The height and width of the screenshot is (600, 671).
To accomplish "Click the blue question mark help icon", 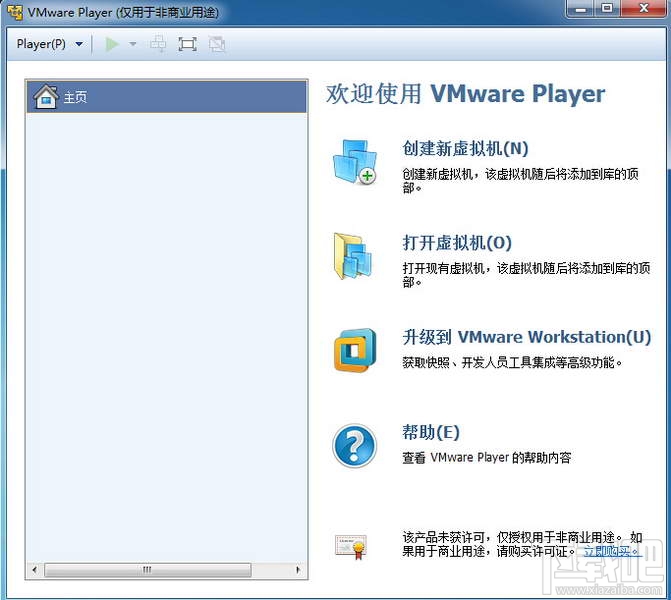I will coord(354,446).
